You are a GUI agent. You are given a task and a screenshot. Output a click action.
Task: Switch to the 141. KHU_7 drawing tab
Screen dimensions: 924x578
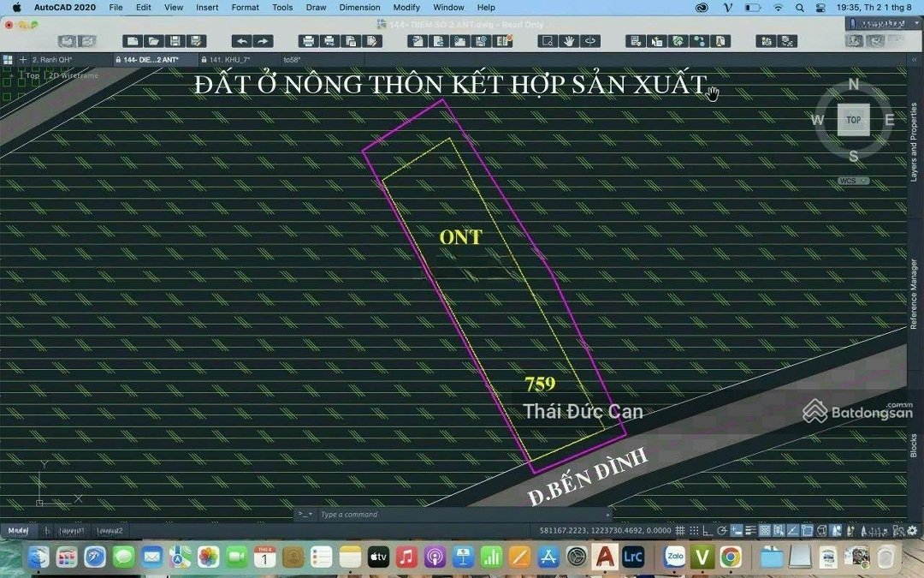[228, 60]
